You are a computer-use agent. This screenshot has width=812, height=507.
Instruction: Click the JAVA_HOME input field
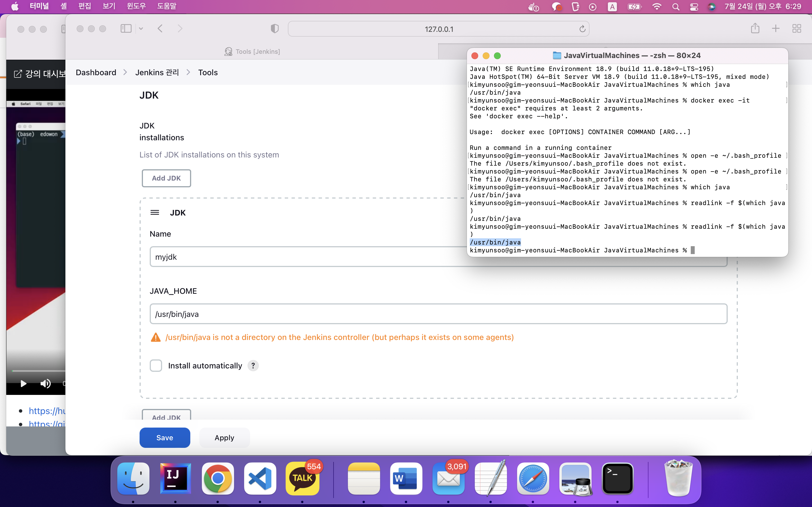click(438, 314)
